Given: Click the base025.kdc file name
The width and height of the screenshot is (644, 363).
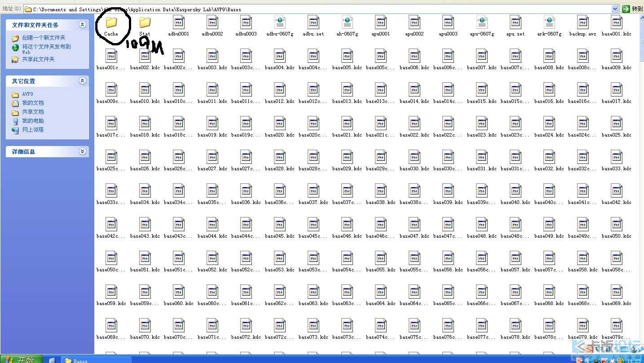Looking at the screenshot, I should click(617, 135).
